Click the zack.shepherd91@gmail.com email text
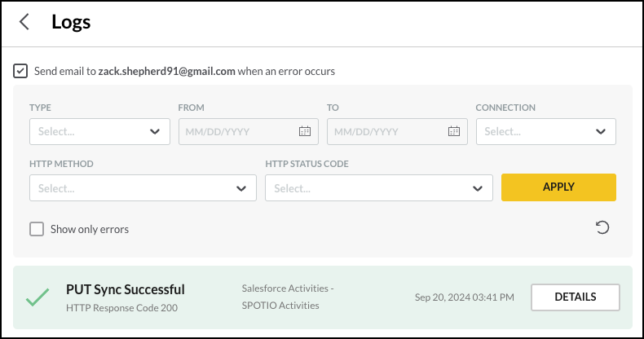This screenshot has height=339, width=644. point(167,71)
